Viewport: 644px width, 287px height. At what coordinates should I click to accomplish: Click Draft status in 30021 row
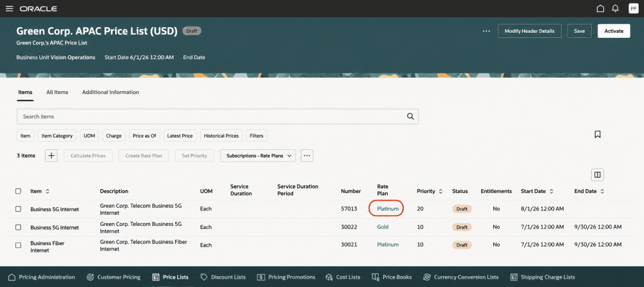point(462,245)
